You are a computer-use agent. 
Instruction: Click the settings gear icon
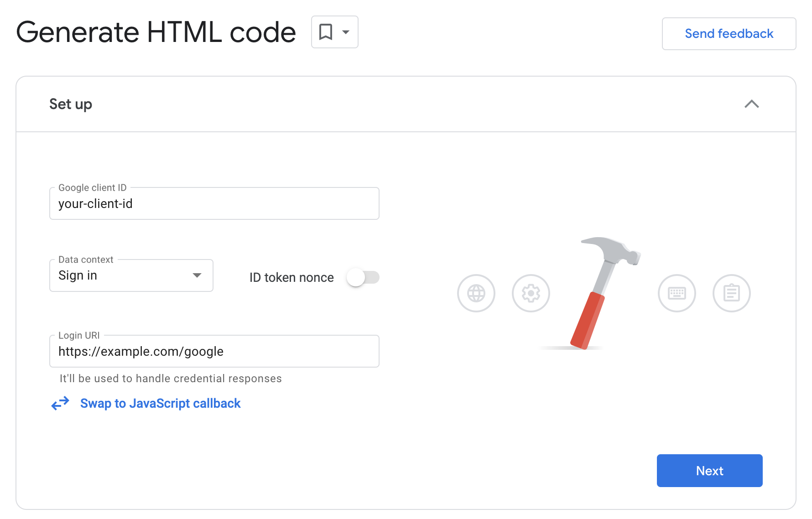(531, 293)
